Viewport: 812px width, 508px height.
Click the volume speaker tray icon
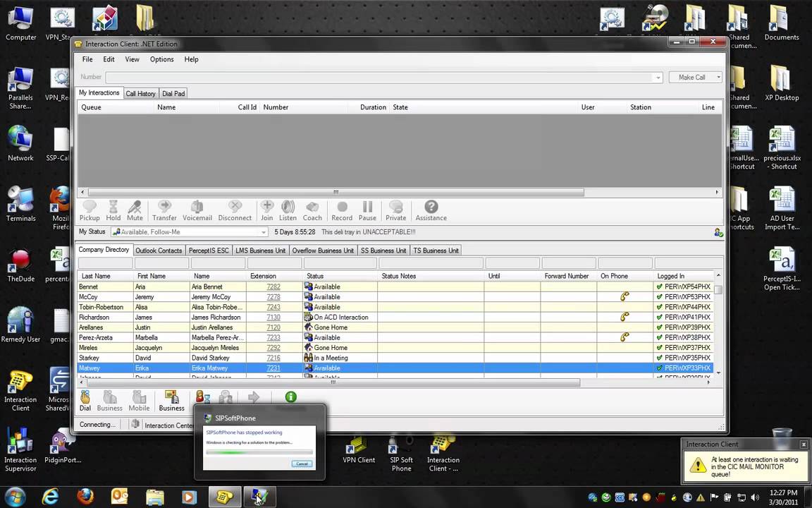pyautogui.click(x=754, y=497)
